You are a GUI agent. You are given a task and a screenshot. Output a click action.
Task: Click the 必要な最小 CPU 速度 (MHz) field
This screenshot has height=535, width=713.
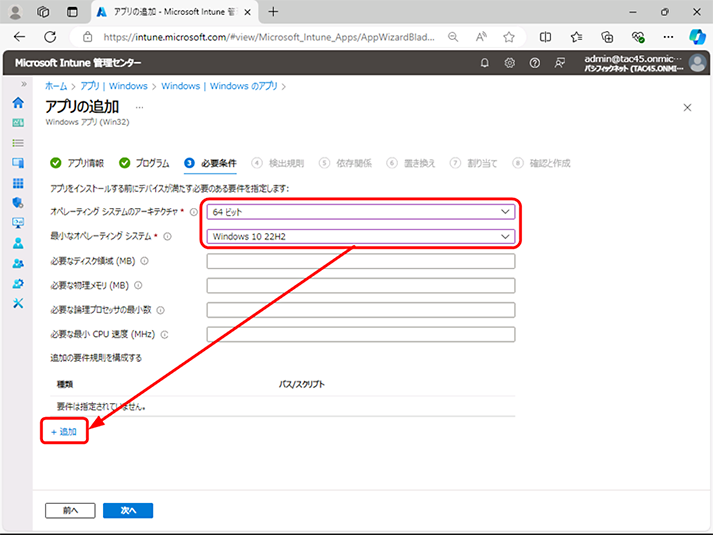361,335
